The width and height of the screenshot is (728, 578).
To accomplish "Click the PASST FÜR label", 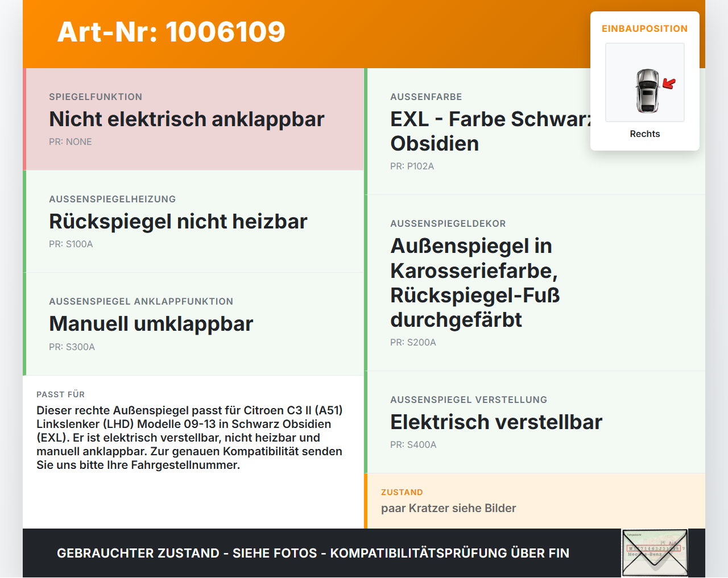I will pos(60,394).
